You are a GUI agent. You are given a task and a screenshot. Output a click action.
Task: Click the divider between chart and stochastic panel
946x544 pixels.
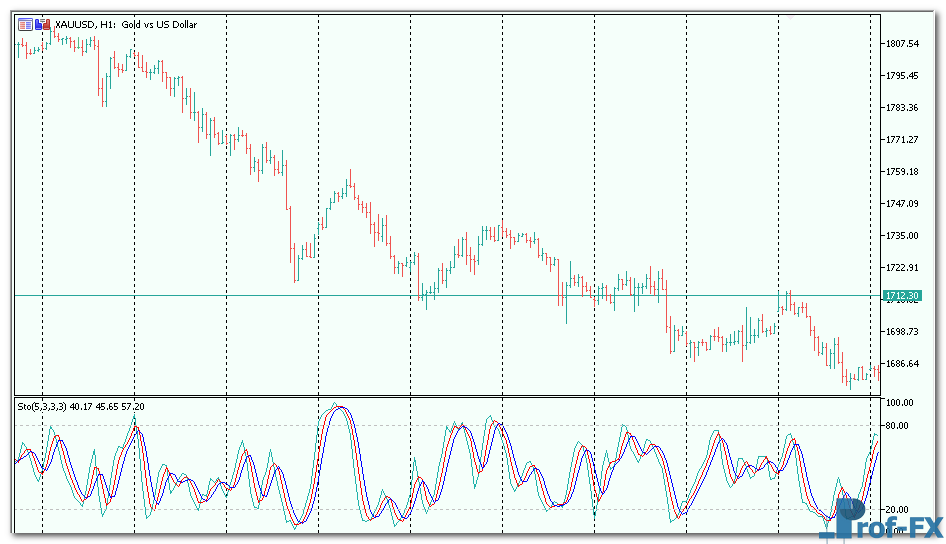(450, 396)
